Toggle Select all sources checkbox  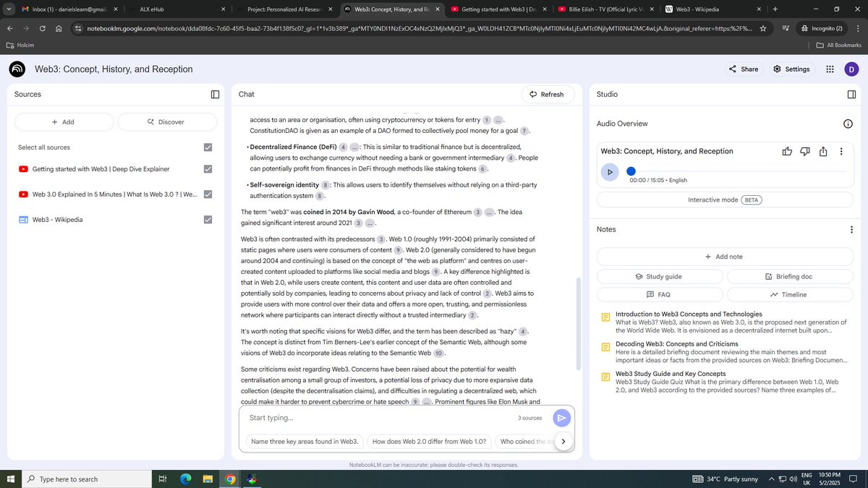click(x=208, y=147)
